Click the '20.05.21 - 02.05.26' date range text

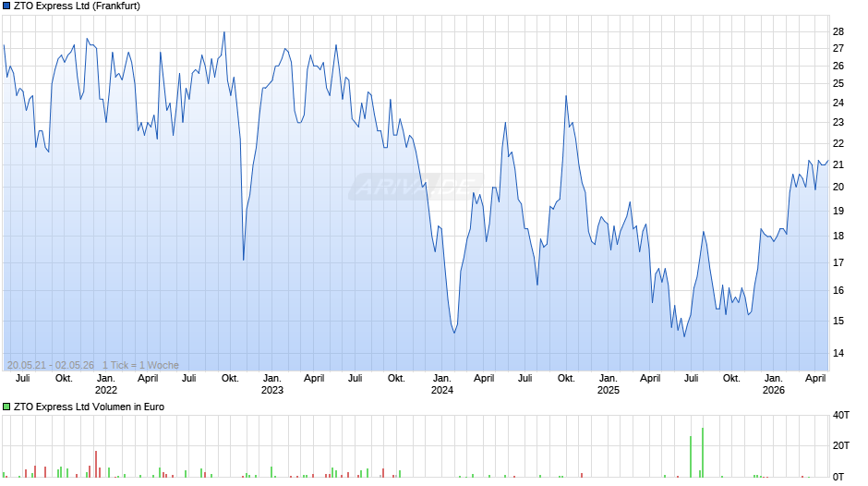tap(51, 365)
